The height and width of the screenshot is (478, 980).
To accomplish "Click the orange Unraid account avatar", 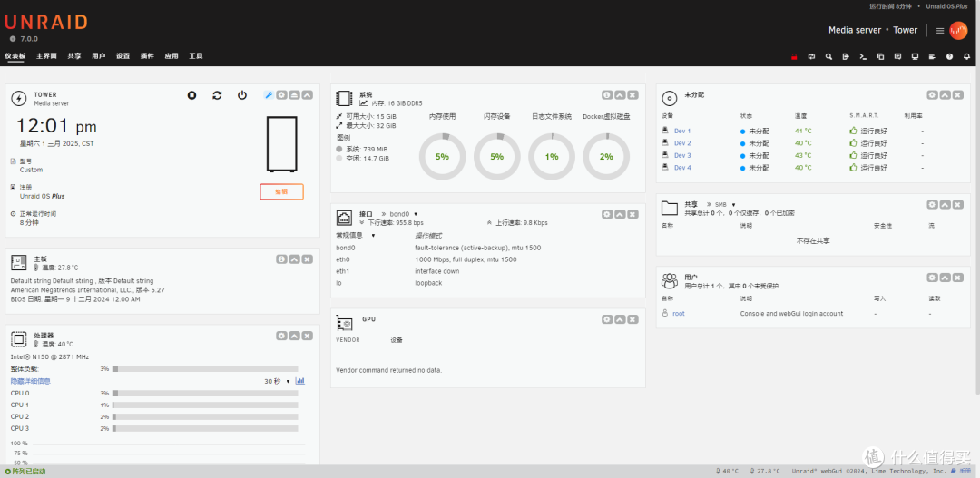I will (958, 30).
